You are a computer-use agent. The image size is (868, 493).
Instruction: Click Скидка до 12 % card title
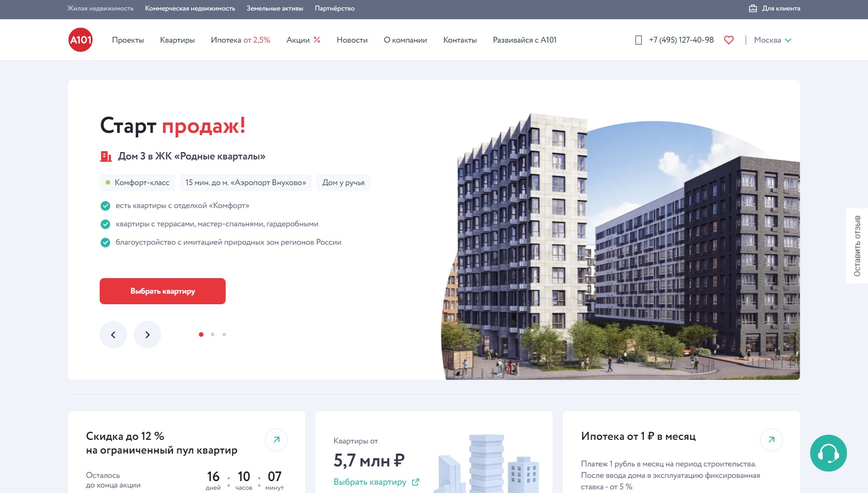162,443
